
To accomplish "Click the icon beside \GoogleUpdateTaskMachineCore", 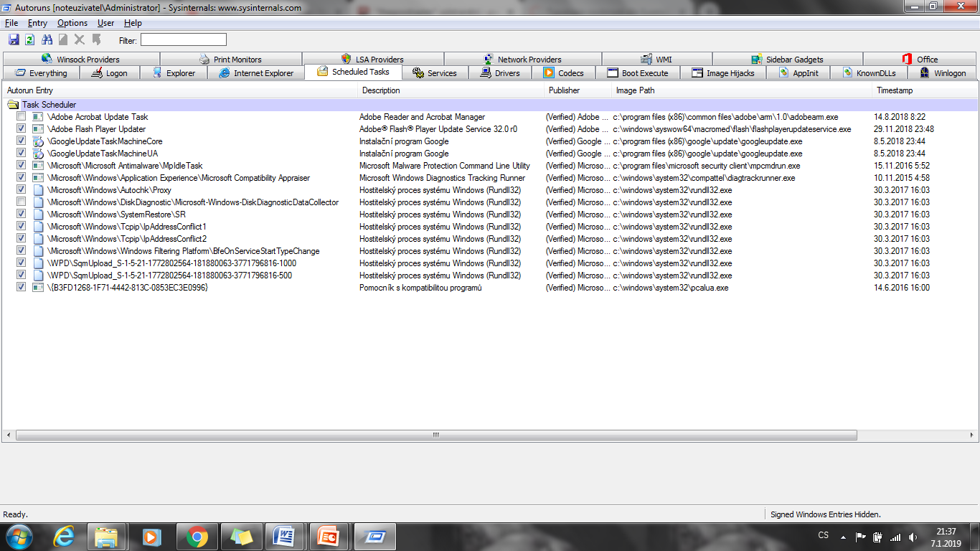I will 38,141.
